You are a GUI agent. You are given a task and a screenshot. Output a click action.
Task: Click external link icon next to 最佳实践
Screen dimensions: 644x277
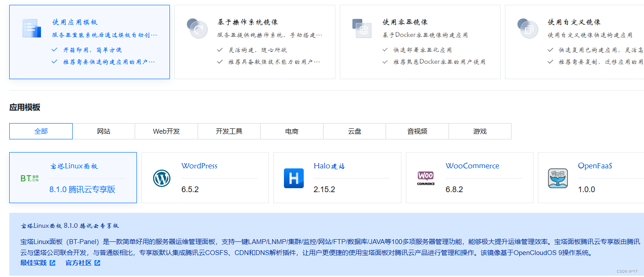[52, 263]
